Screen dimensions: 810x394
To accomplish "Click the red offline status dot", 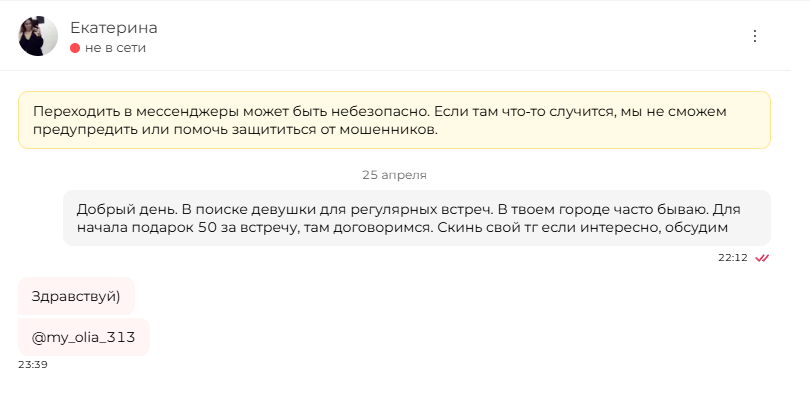I will (75, 49).
